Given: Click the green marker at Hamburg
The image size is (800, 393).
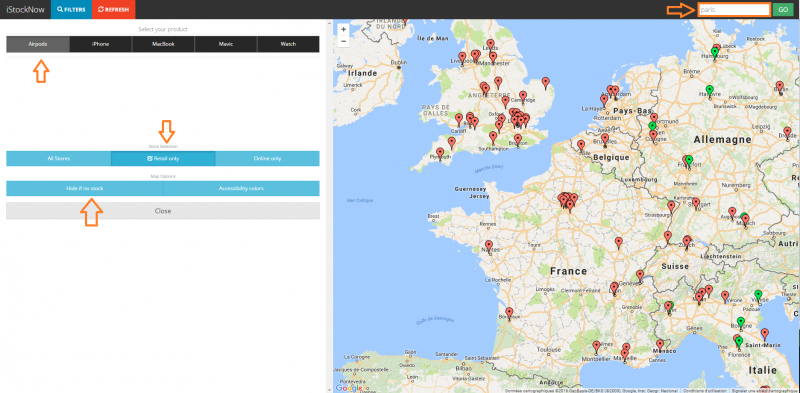Looking at the screenshot, I should click(715, 53).
